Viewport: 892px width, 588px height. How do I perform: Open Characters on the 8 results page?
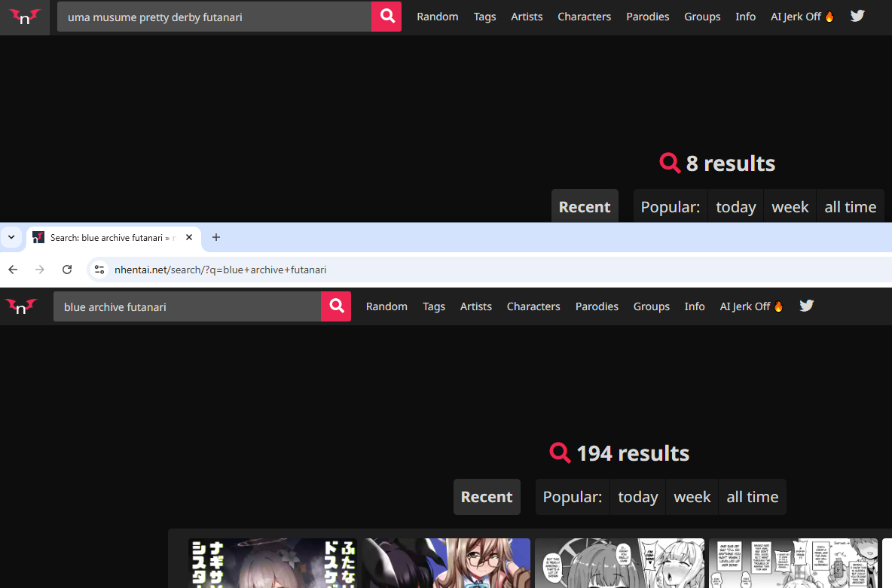(x=584, y=17)
